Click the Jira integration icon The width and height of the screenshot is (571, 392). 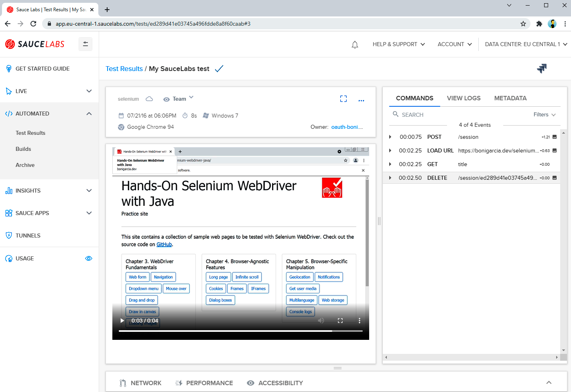pos(542,69)
